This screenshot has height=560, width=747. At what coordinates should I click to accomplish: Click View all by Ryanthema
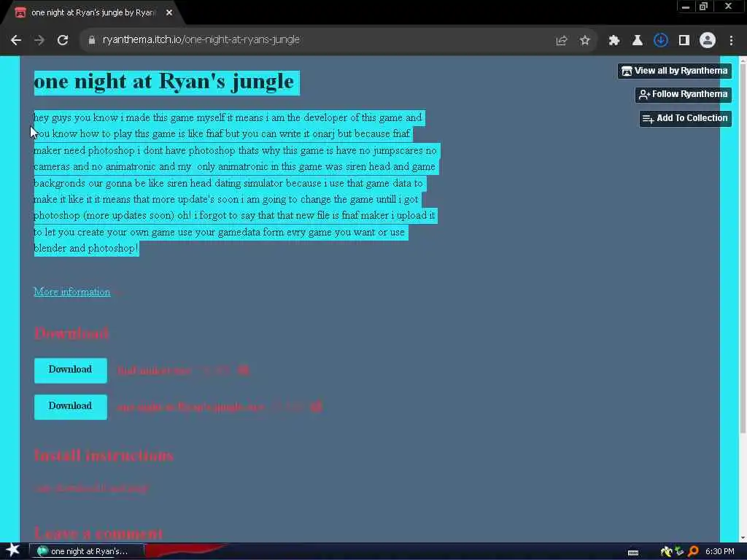[x=675, y=71]
